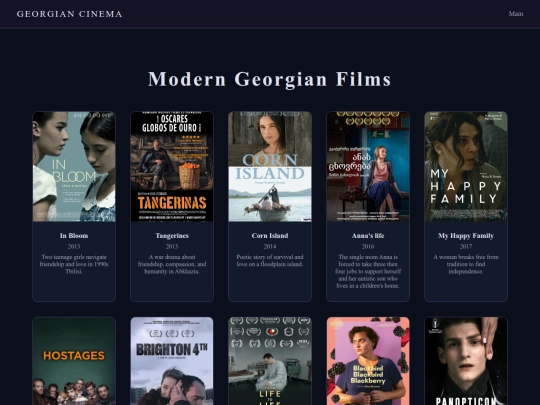
Task: Open the Blackbird Blackbird Blackberry poster
Action: [x=368, y=361]
